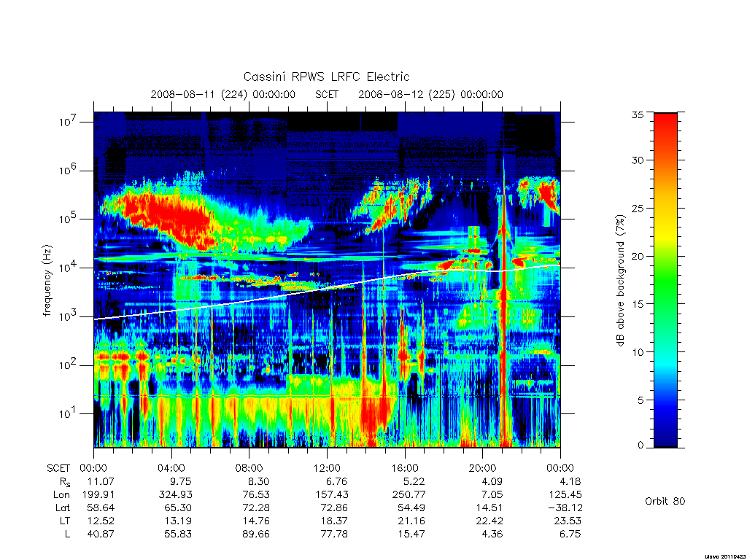Click the 'Orbit 80' label
747x560 pixels.
(665, 501)
